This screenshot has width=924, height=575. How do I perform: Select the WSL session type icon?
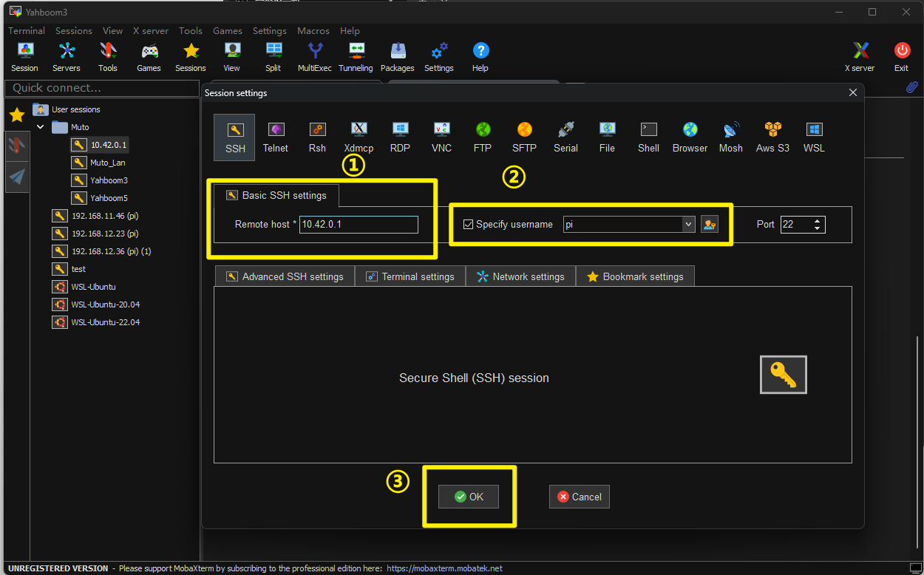click(x=814, y=137)
